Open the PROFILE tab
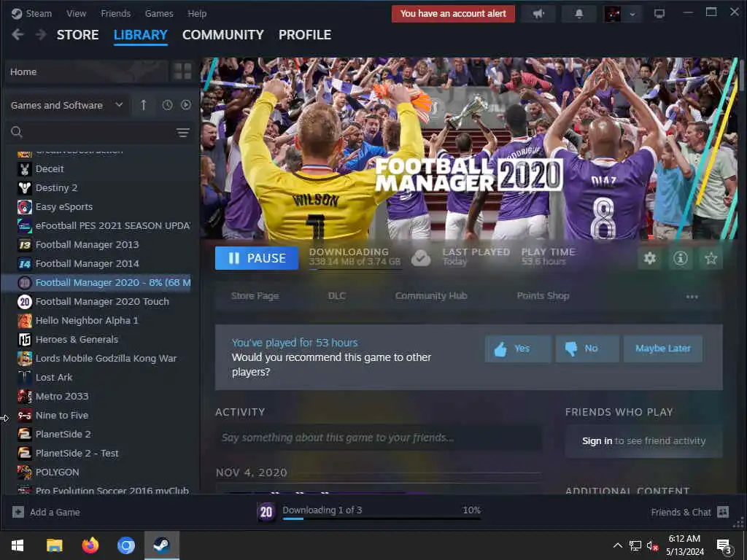Image resolution: width=747 pixels, height=560 pixels. point(305,35)
